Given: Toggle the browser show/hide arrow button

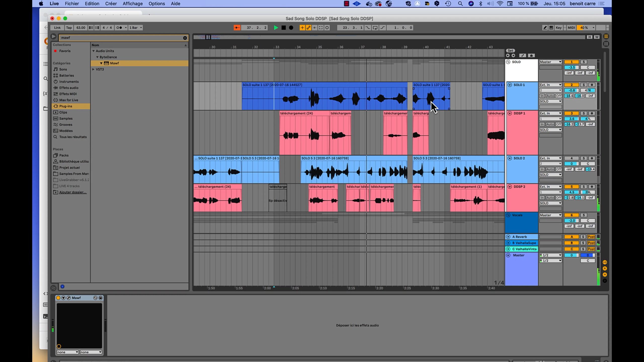Looking at the screenshot, I should [x=53, y=37].
